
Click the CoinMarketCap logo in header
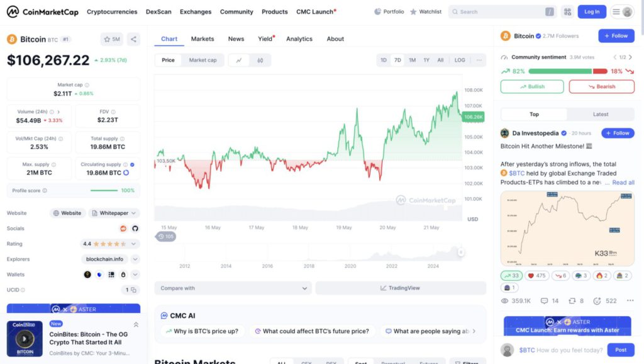[42, 11]
